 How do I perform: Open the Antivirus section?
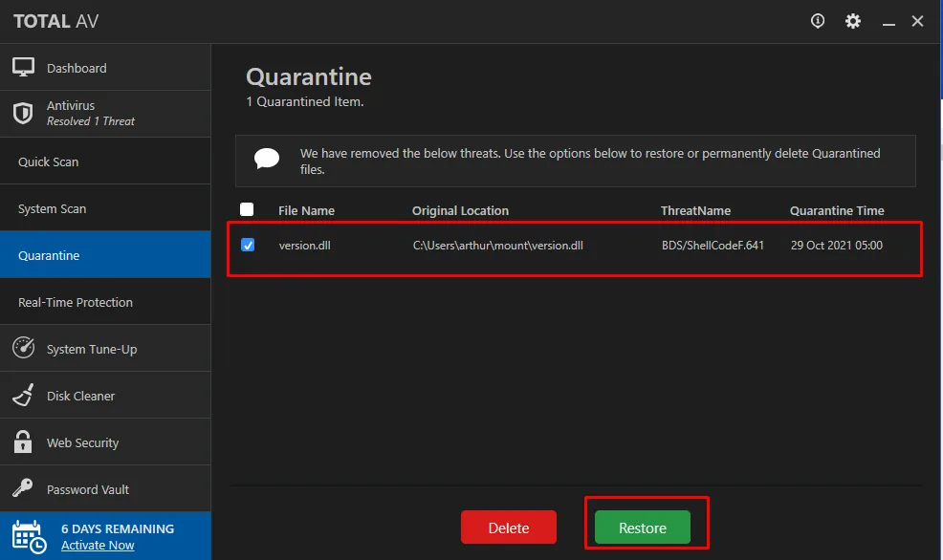point(105,114)
